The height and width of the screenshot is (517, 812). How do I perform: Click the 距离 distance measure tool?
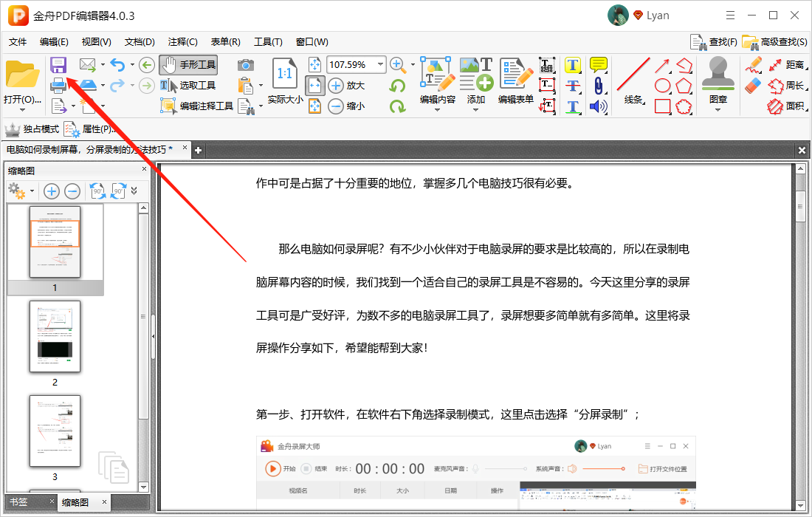pyautogui.click(x=788, y=65)
